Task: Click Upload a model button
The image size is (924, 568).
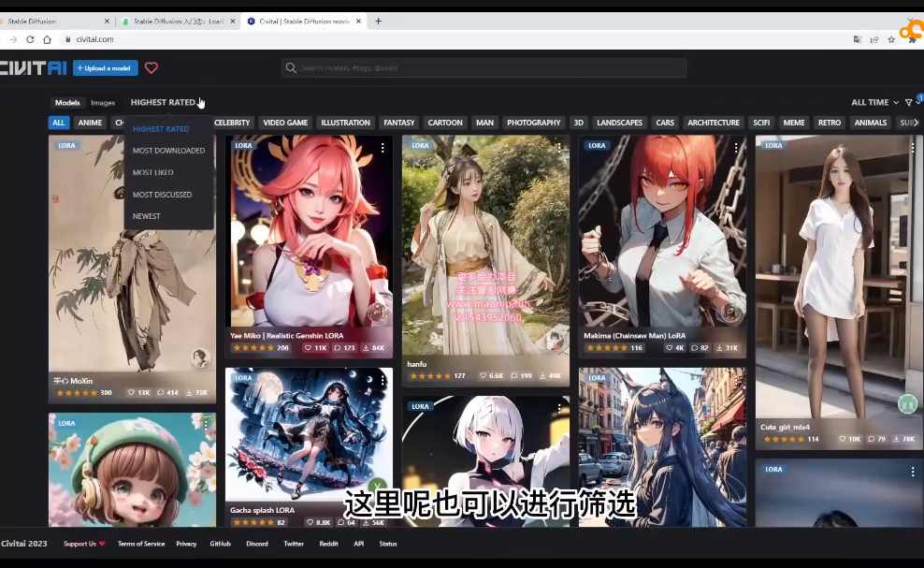Action: (x=106, y=67)
